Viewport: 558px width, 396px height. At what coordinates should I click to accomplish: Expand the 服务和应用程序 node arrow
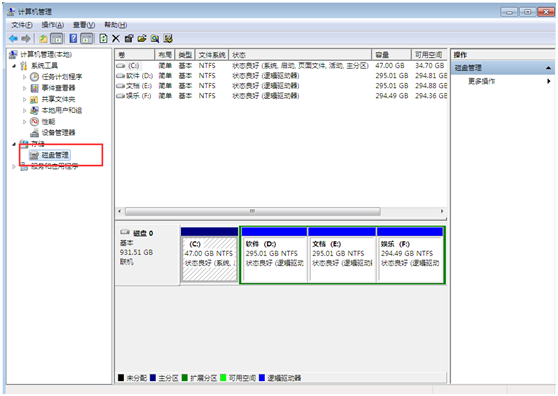tap(14, 166)
